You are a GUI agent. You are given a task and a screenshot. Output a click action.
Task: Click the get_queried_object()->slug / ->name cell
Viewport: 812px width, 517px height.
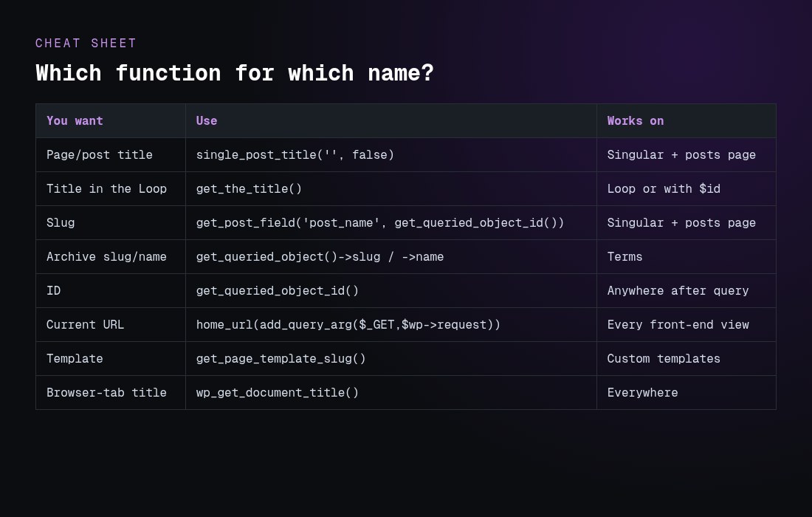pyautogui.click(x=391, y=256)
